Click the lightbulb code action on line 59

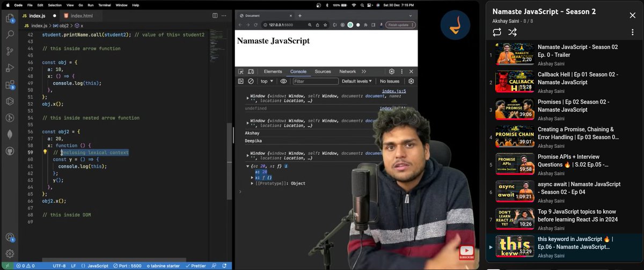46,152
